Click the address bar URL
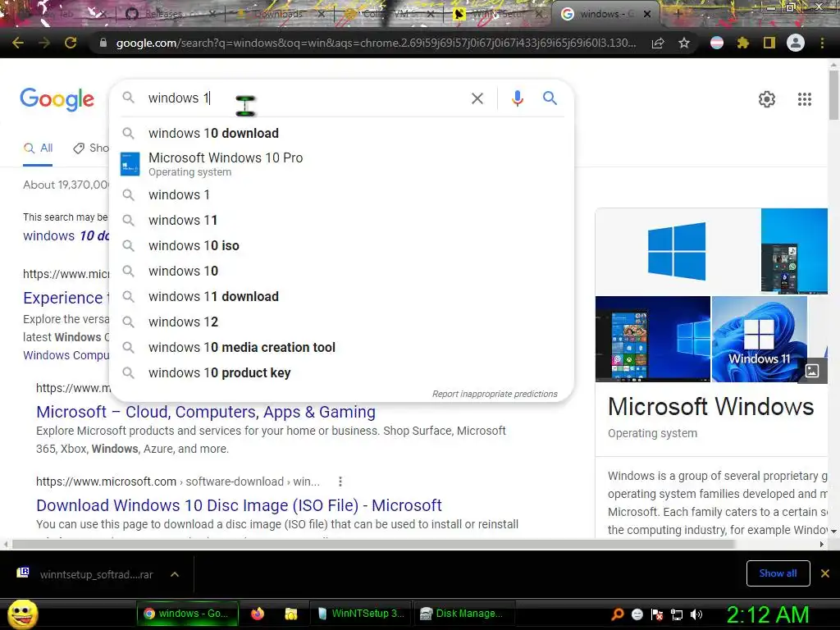The width and height of the screenshot is (840, 630). click(x=376, y=43)
